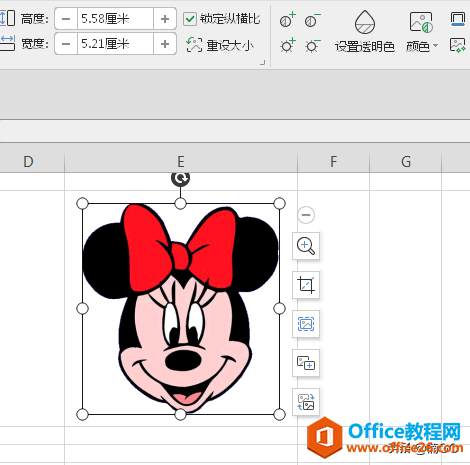Click the middle-left resize handle of picture
The image size is (470, 465).
click(x=82, y=309)
